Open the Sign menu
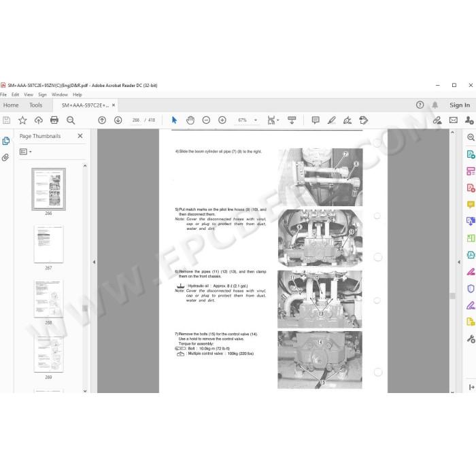The width and height of the screenshot is (476, 476). click(x=42, y=95)
